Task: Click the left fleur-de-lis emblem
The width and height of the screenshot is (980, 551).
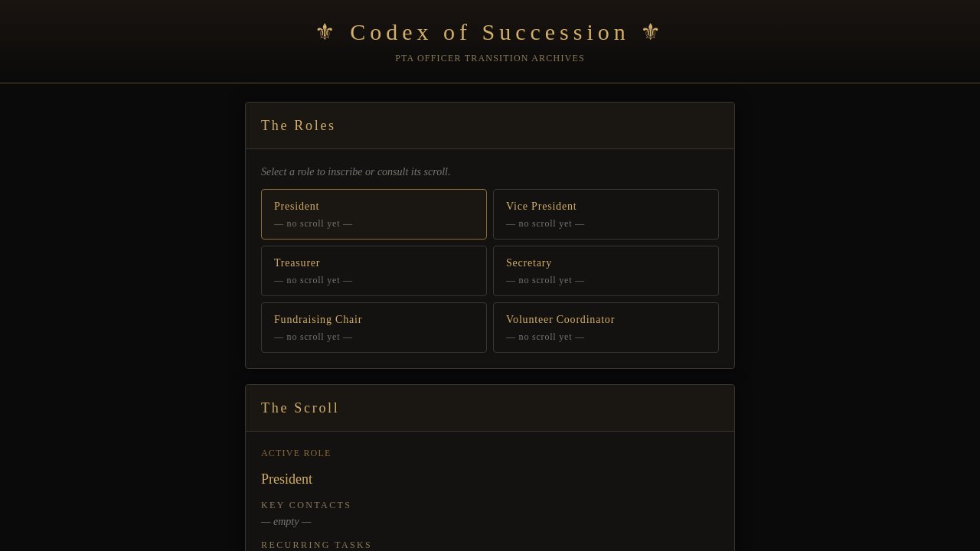Action: point(325,32)
